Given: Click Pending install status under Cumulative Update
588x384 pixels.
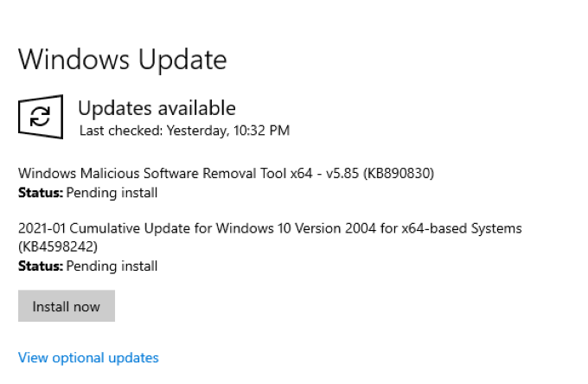Looking at the screenshot, I should [x=112, y=266].
